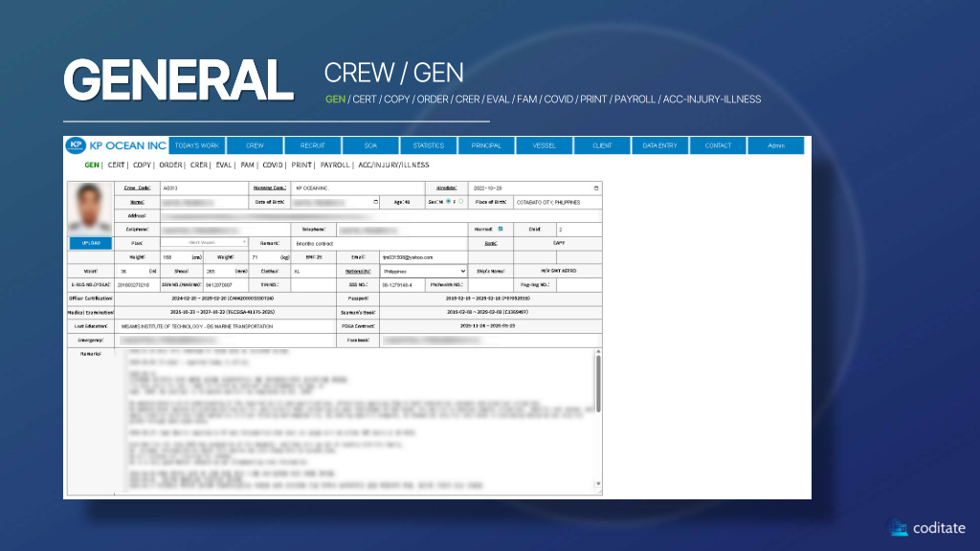Click the UPLOAD photo button
This screenshot has height=551, width=980.
pyautogui.click(x=91, y=243)
